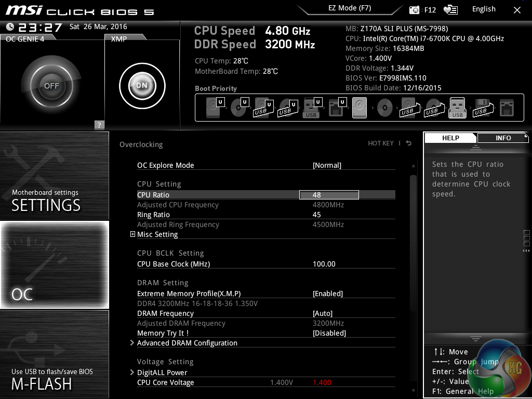Select the Ring Ratio row label

coord(153,215)
